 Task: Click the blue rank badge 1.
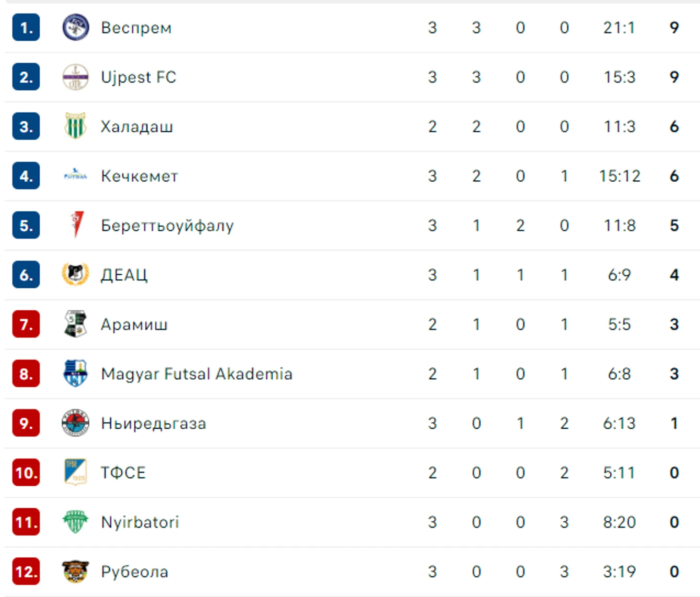[x=26, y=28]
